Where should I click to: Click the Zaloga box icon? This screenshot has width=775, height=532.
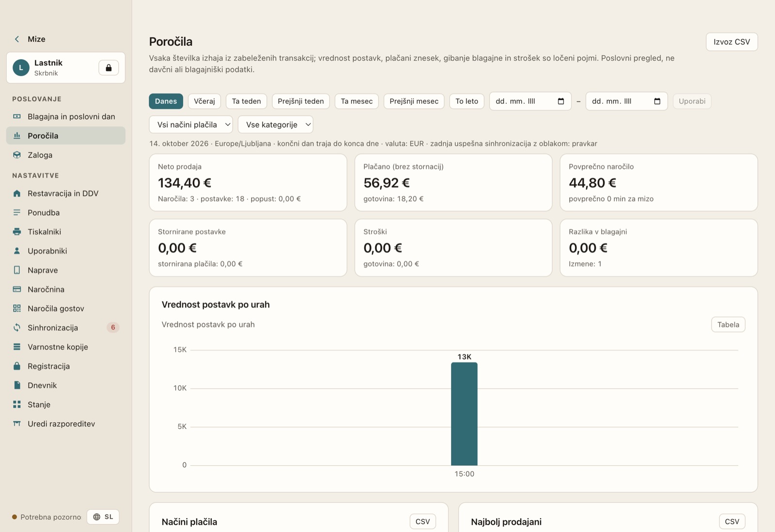coord(17,155)
